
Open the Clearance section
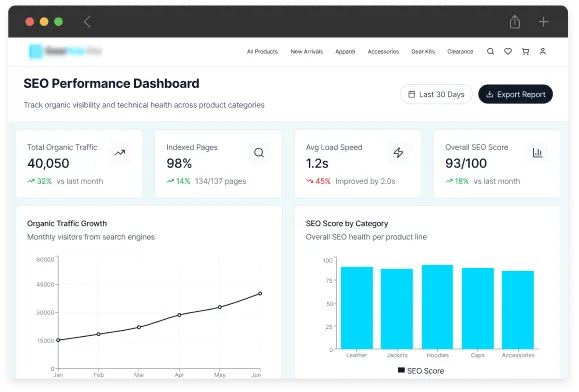(460, 52)
